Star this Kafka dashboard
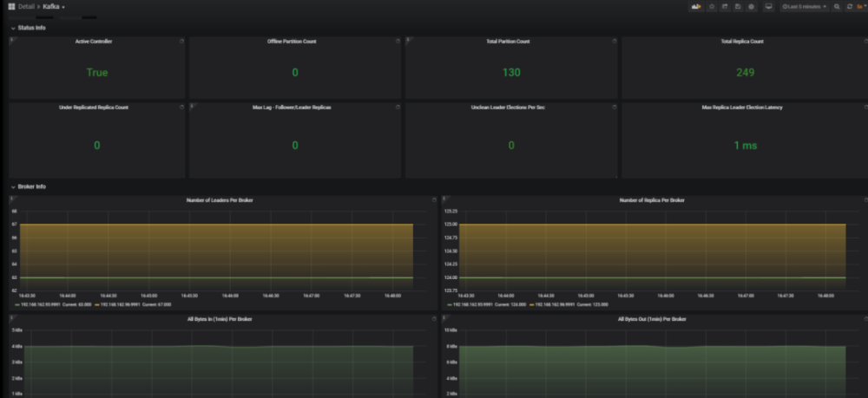Viewport: 868px width, 398px height. tap(712, 6)
